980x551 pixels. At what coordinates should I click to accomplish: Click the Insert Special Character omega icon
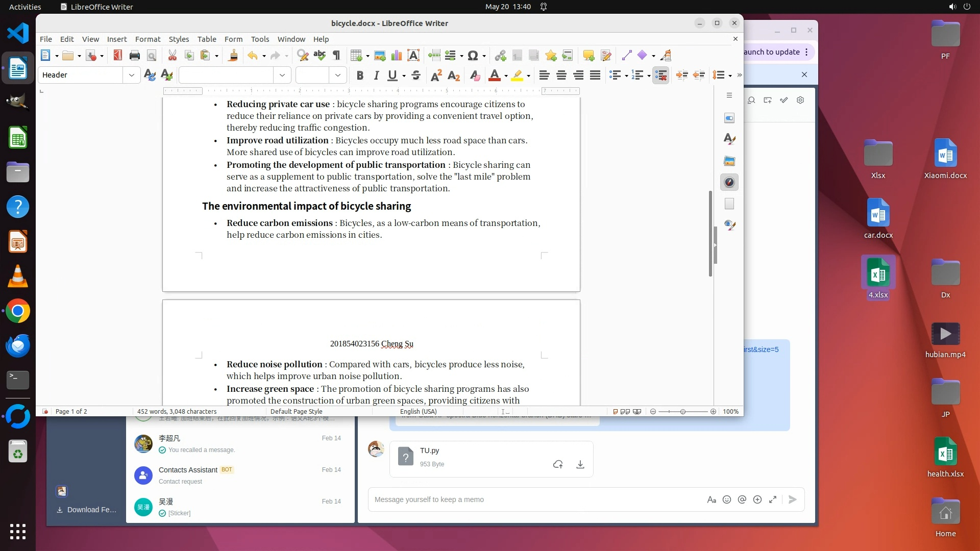point(473,56)
